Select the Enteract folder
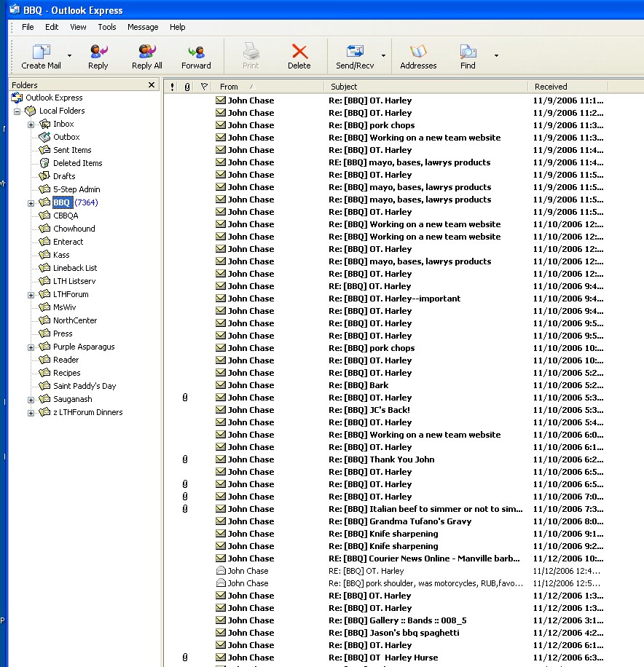Screen dimensions: 644x667 pos(68,242)
